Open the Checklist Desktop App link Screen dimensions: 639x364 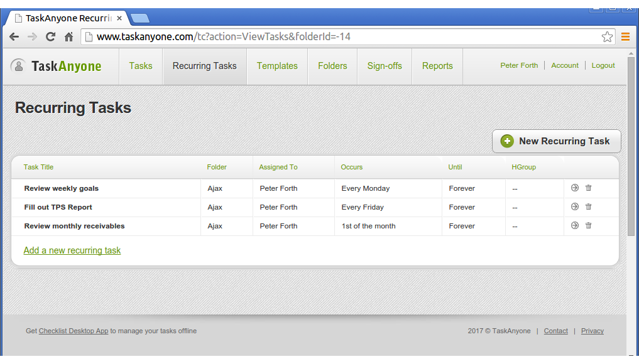74,331
